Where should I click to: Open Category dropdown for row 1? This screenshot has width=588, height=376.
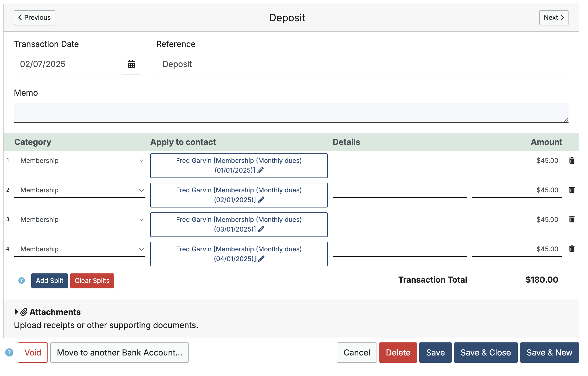[x=80, y=161]
